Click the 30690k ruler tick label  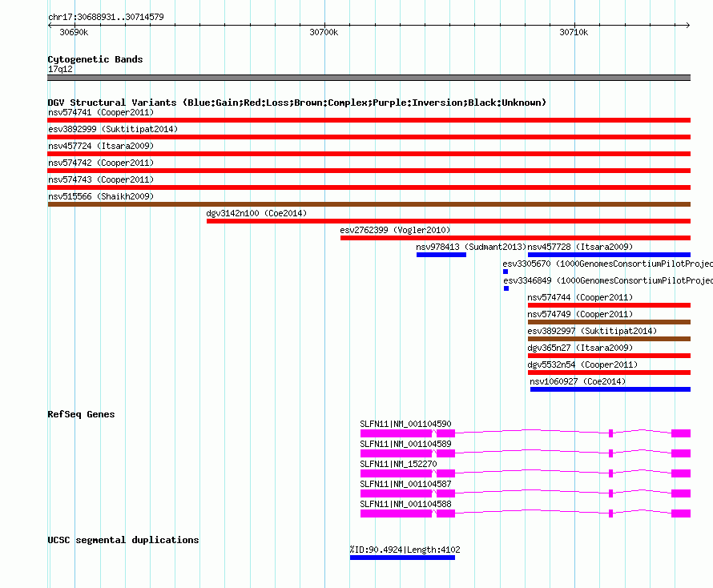pyautogui.click(x=74, y=32)
